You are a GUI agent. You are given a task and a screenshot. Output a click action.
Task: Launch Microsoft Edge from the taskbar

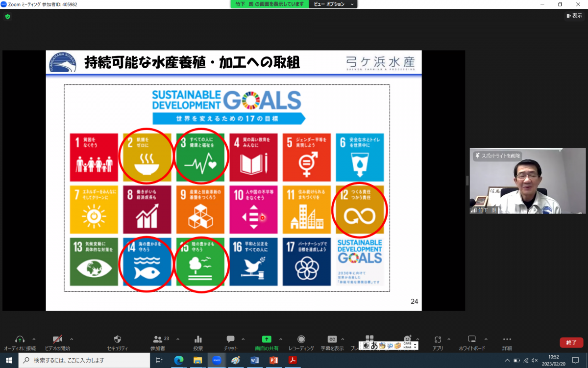click(178, 360)
